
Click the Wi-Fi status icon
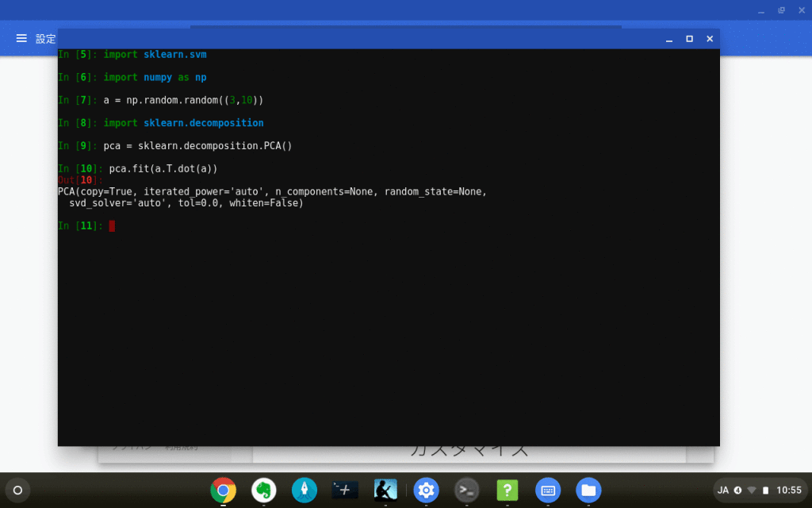click(752, 490)
